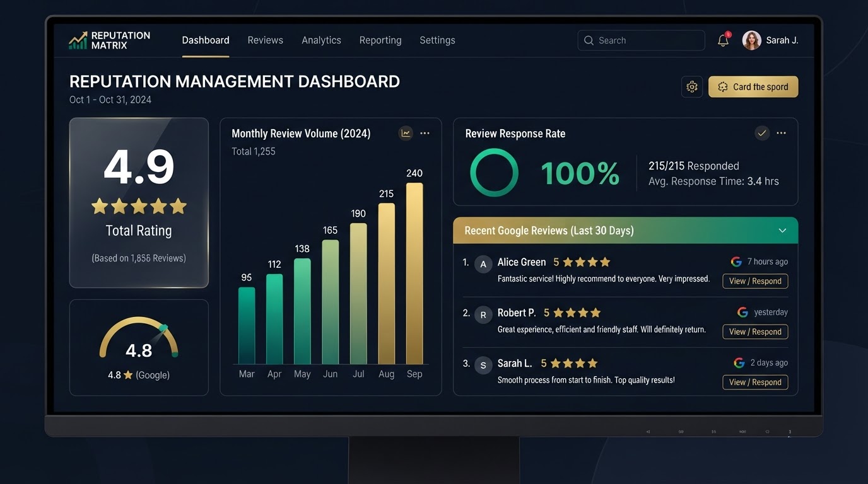The image size is (868, 484).
Task: Select the Apr bar showing 112
Action: 274,319
